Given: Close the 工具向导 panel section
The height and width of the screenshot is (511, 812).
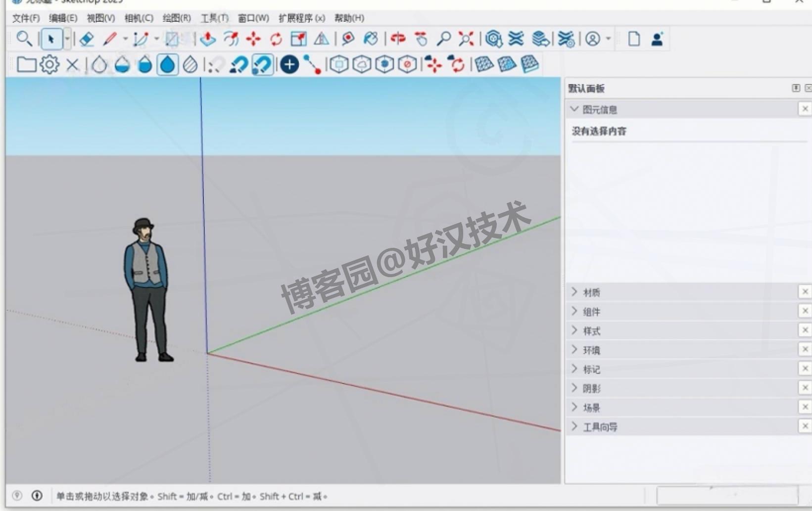Looking at the screenshot, I should click(806, 425).
